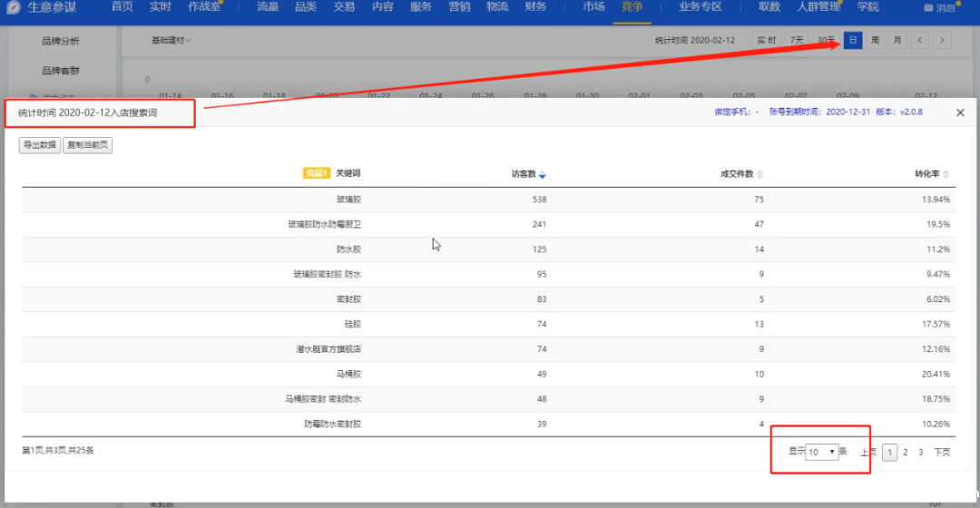Click 下页 to go to next page
Viewport: 980px width, 508px height.
pyautogui.click(x=942, y=452)
